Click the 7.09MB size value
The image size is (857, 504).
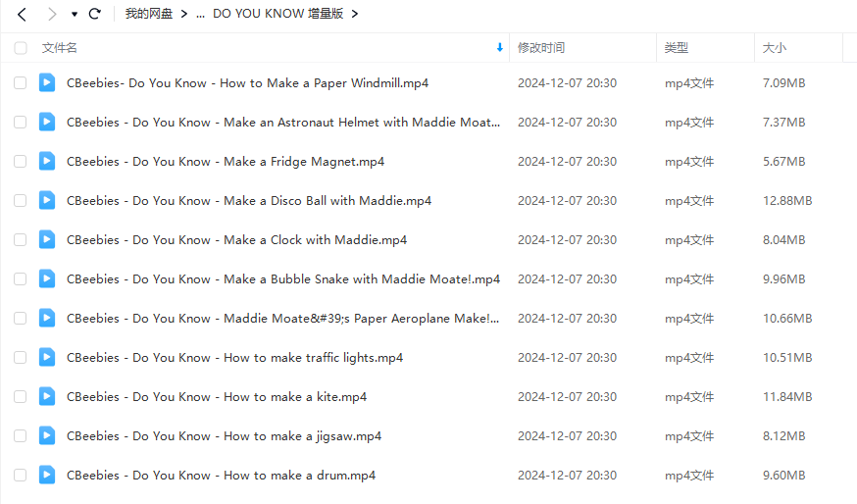click(783, 83)
